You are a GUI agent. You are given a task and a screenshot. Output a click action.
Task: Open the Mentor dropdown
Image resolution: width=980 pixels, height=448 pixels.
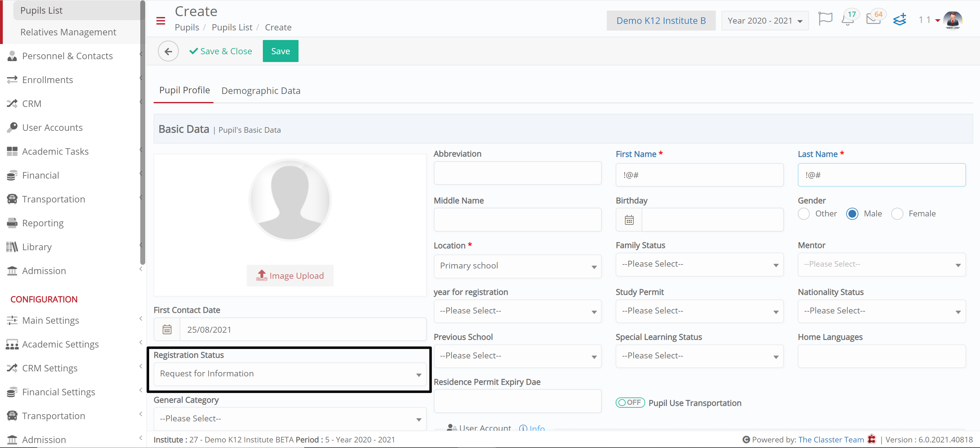pos(881,264)
